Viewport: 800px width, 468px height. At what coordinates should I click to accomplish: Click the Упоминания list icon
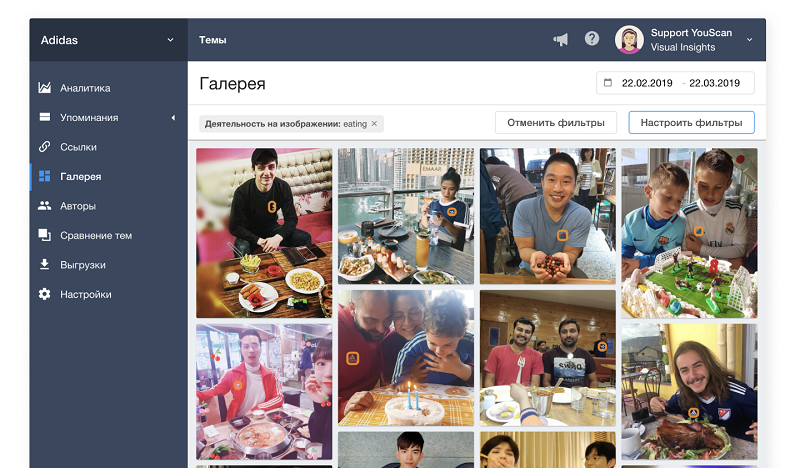[x=44, y=117]
